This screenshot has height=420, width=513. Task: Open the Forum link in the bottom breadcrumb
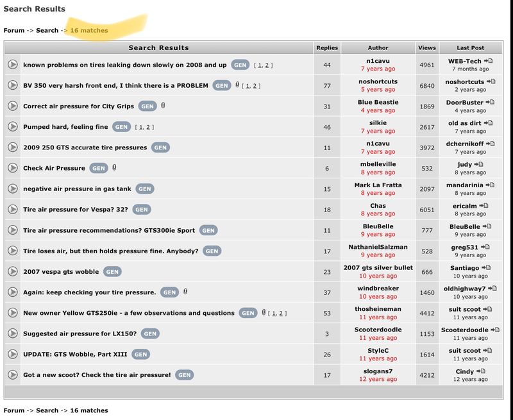click(14, 410)
